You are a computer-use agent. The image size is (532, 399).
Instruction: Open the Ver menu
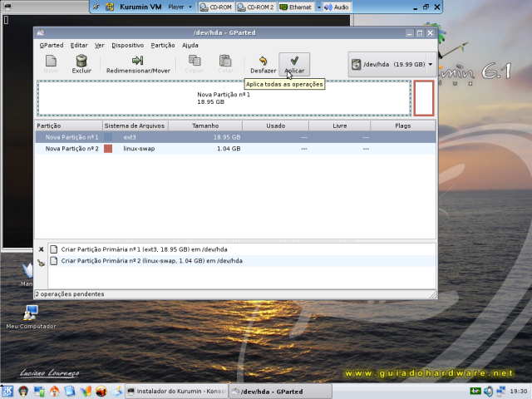[x=100, y=45]
